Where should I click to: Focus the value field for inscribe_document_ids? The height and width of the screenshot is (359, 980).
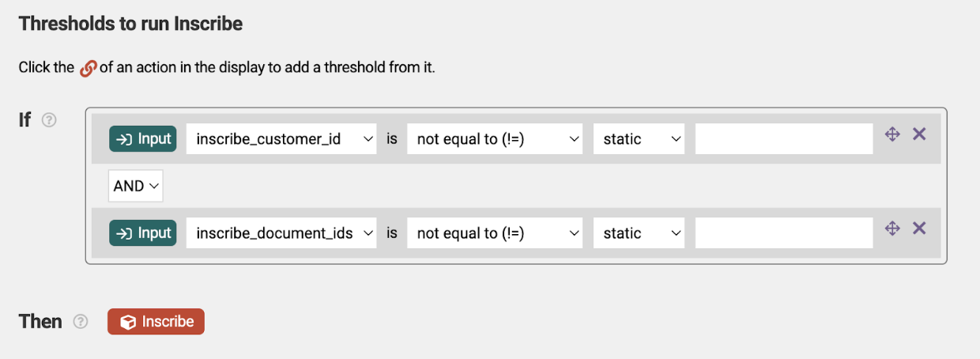[x=784, y=232]
